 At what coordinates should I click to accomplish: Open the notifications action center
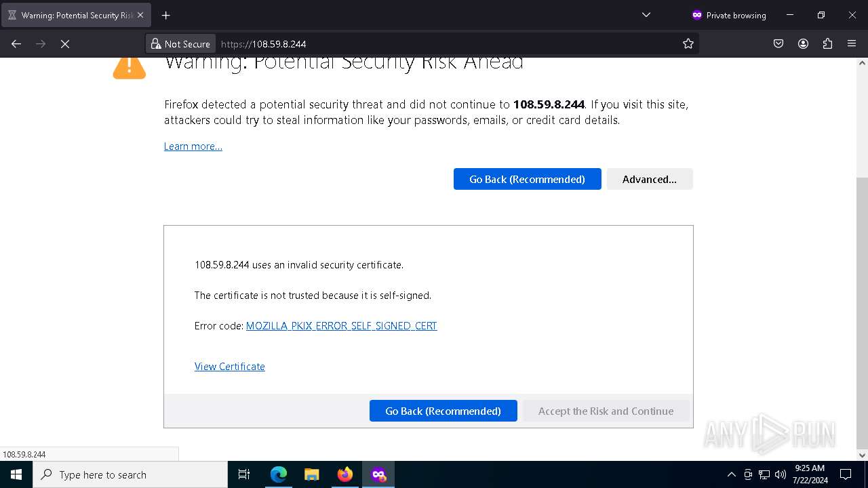pos(846,474)
